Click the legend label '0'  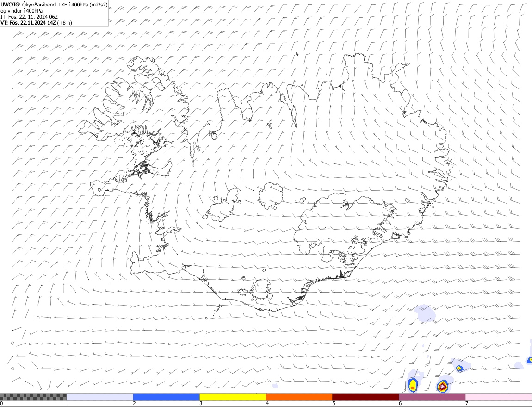click(x=2, y=403)
